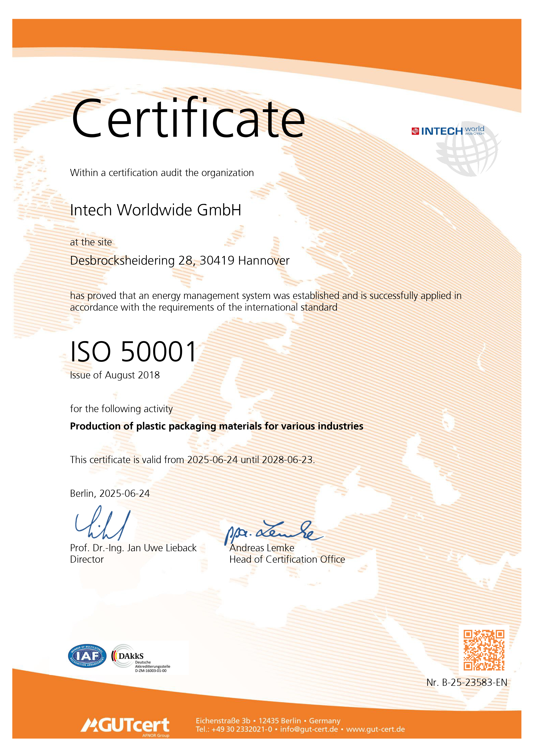Click 'D-ZM-16003-01-00' accreditation number
This screenshot has height=756, width=535.
coord(151,671)
